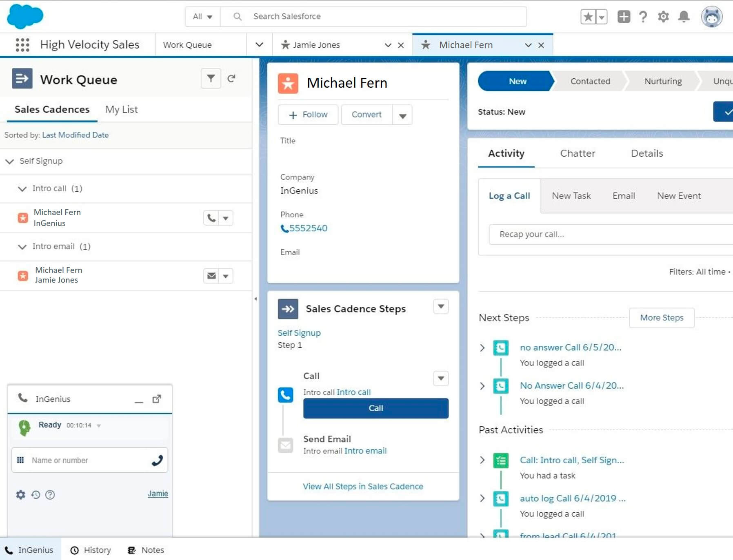Click the Work Queue filter icon
The height and width of the screenshot is (560, 733).
[211, 78]
